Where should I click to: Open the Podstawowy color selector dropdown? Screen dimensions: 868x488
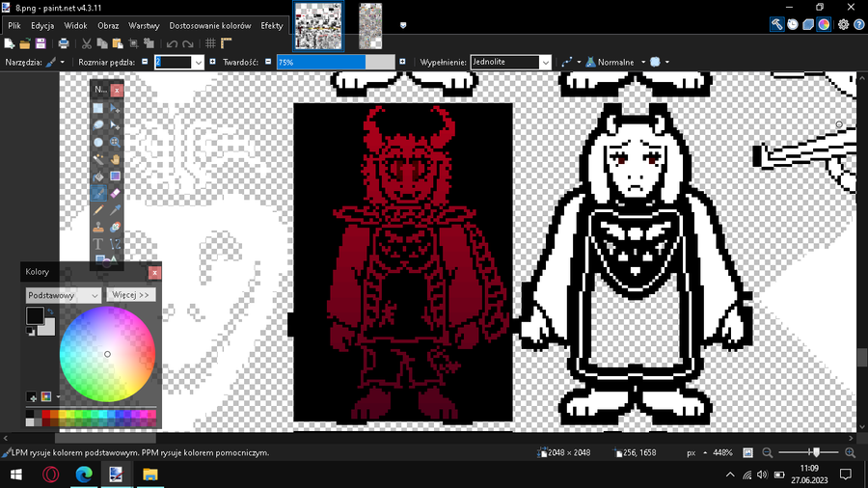point(63,295)
